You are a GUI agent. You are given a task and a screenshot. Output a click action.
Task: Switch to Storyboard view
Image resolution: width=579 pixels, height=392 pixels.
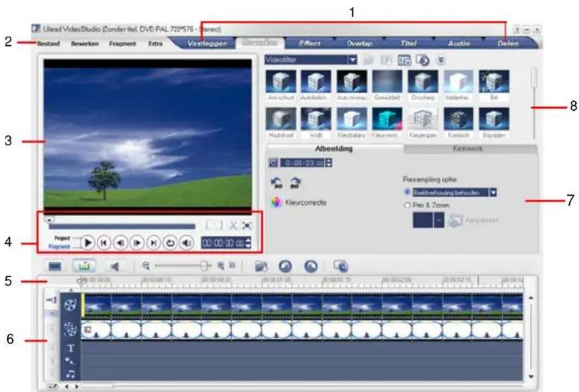pyautogui.click(x=55, y=266)
